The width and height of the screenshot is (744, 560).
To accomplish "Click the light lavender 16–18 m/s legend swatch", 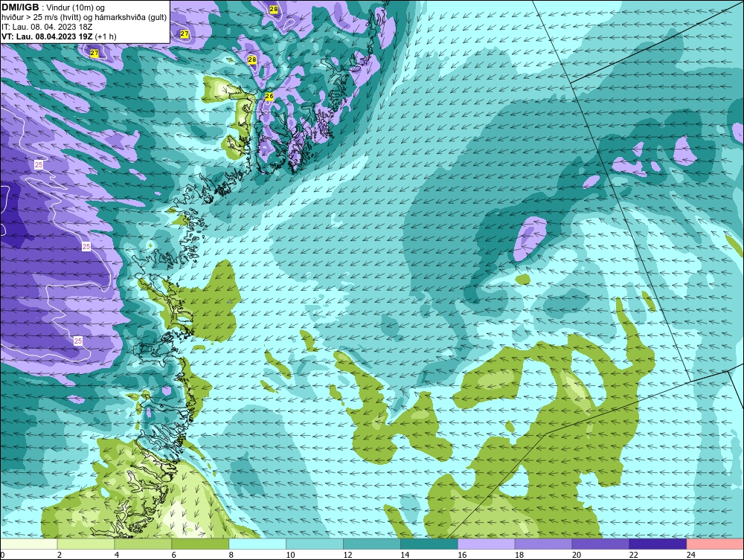I will click(487, 544).
